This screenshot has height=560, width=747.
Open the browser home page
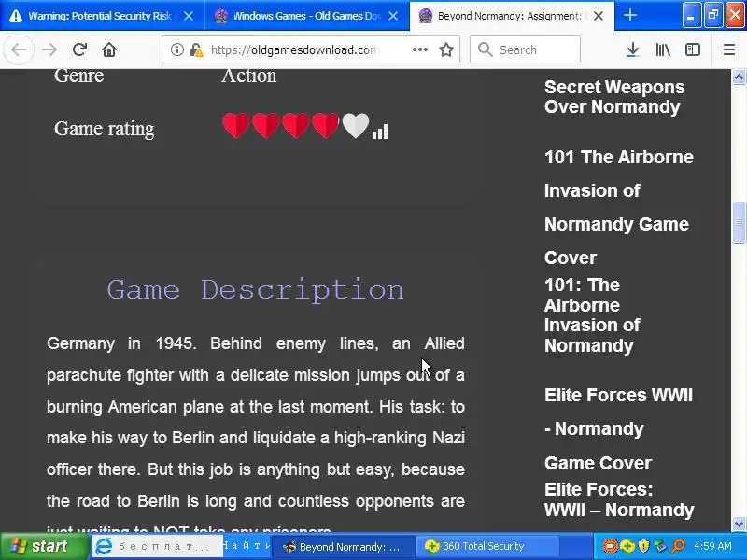(x=109, y=49)
